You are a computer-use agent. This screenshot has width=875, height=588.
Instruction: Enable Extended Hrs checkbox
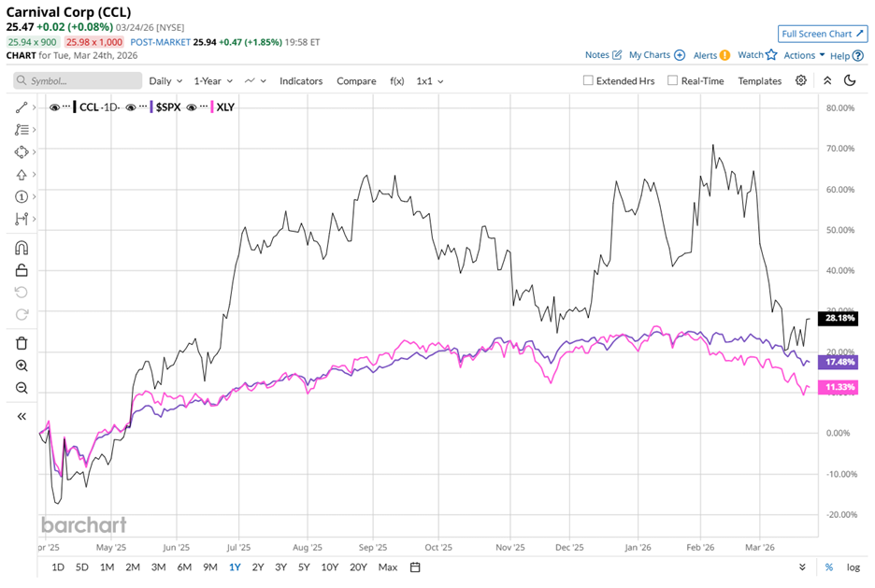pyautogui.click(x=588, y=80)
